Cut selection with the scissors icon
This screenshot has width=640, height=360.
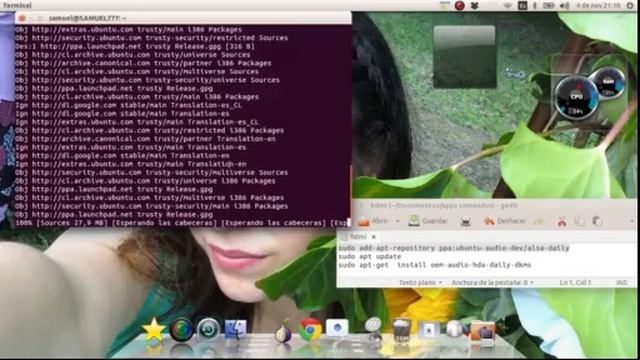[x=562, y=221]
